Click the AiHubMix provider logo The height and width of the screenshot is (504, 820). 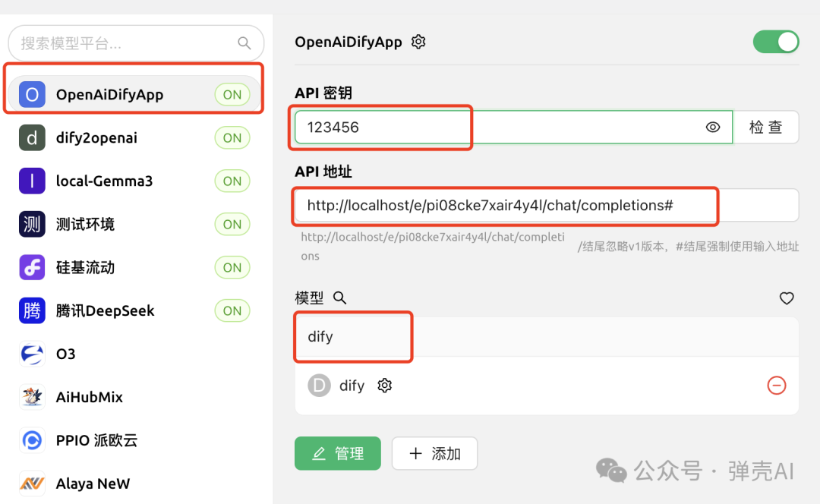[x=32, y=397]
